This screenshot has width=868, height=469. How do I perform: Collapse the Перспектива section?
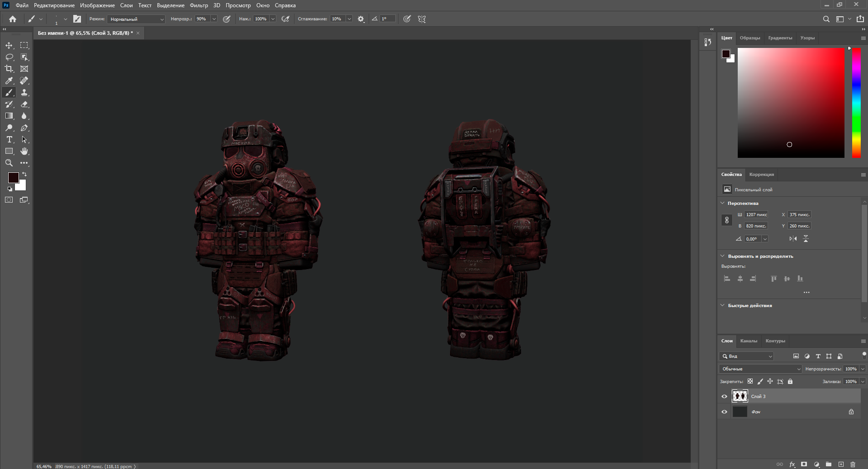coord(722,203)
